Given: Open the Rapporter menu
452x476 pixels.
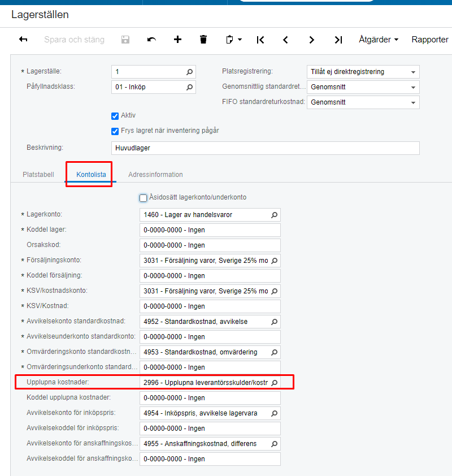Looking at the screenshot, I should click(429, 40).
